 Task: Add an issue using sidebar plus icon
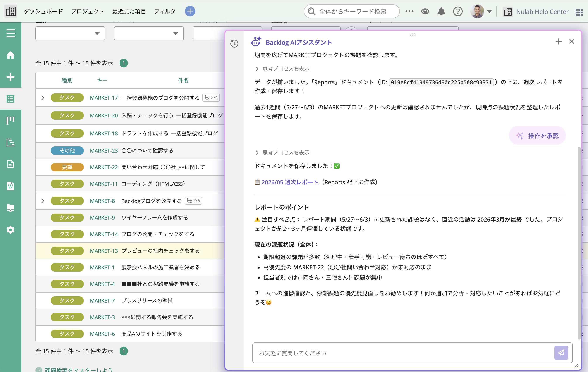point(10,77)
